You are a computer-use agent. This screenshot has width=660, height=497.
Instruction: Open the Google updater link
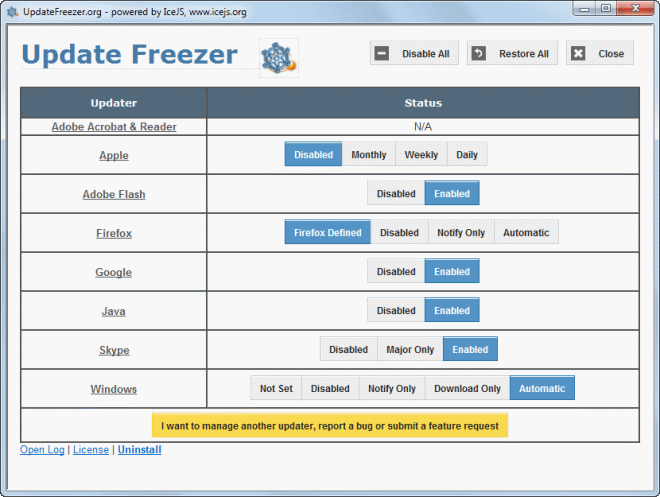(x=114, y=272)
